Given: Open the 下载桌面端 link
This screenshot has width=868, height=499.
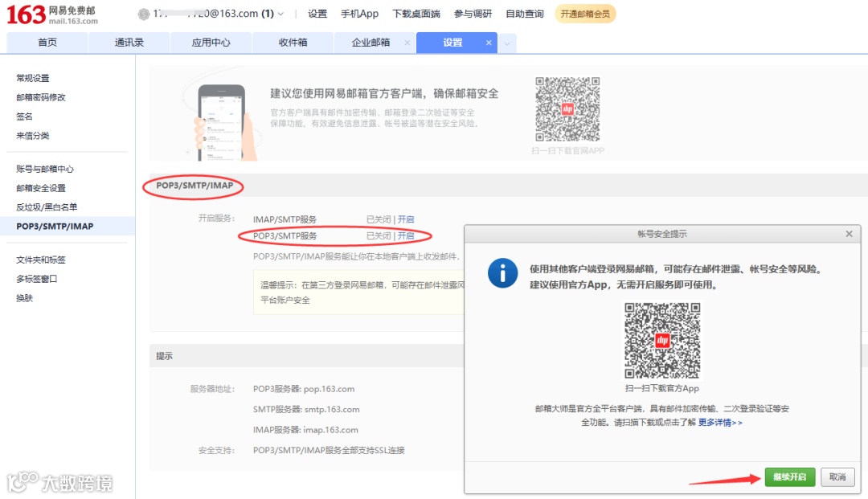Looking at the screenshot, I should [416, 14].
